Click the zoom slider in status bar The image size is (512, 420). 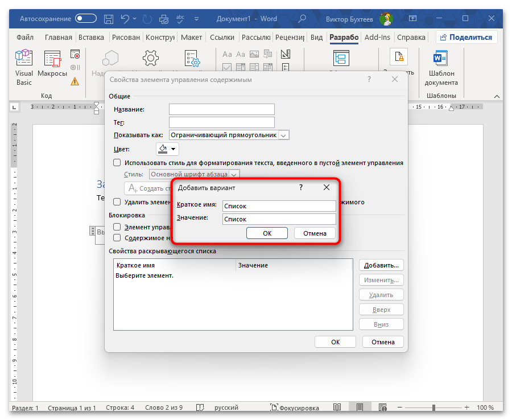(x=432, y=407)
